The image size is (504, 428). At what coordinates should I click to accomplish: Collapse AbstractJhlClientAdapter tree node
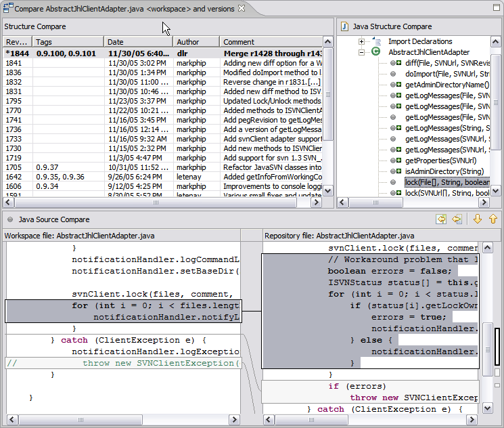(362, 52)
